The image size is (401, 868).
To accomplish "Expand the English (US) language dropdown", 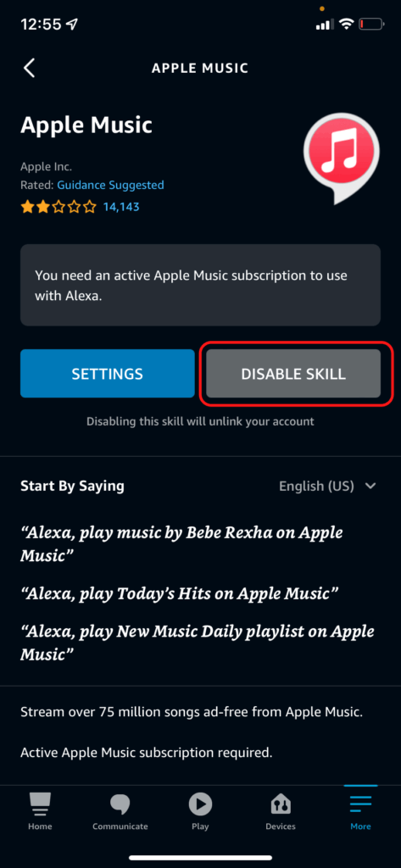I will (x=327, y=486).
